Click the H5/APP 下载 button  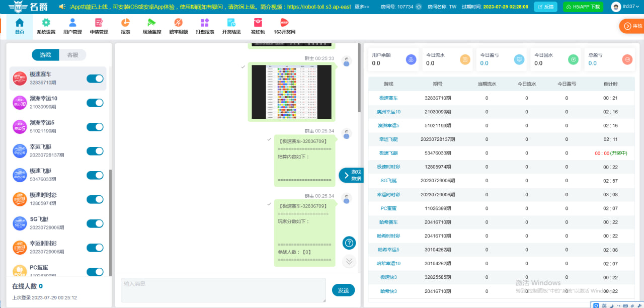583,7
